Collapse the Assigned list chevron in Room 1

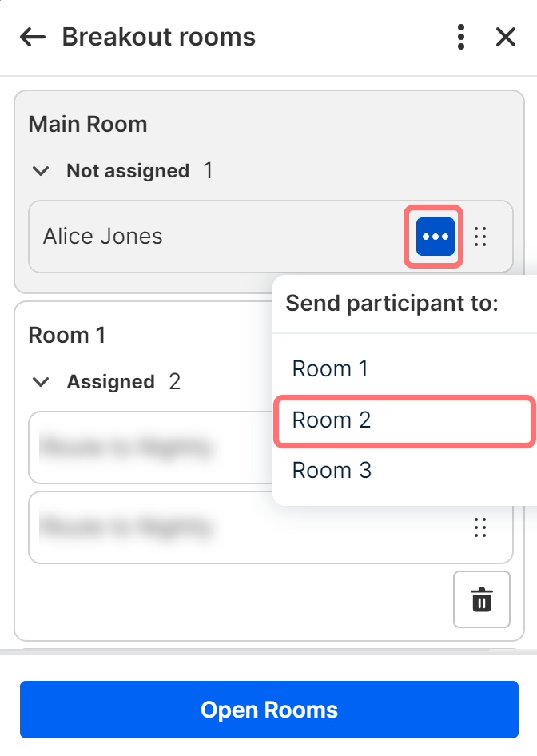coord(41,382)
